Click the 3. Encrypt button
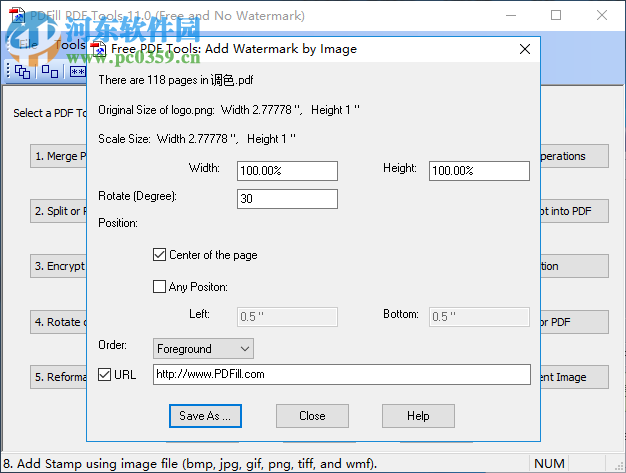This screenshot has height=473, width=626. [x=58, y=266]
